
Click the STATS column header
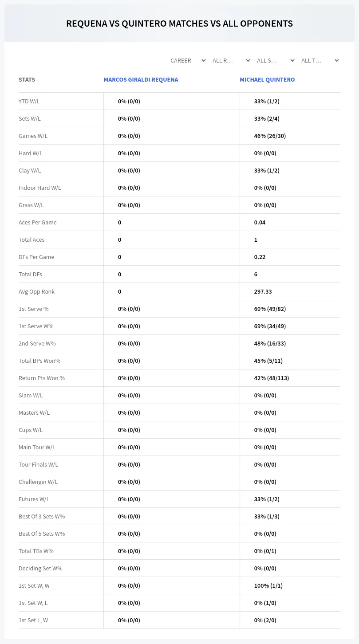(x=27, y=80)
